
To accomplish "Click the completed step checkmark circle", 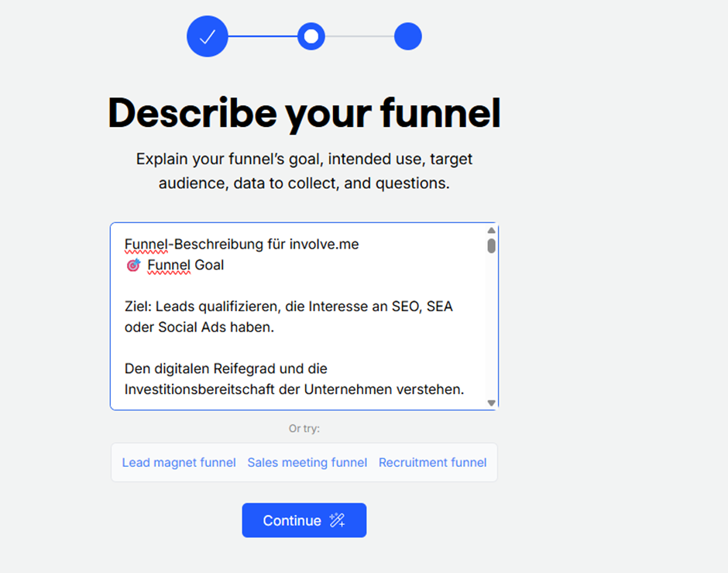I will tap(207, 36).
